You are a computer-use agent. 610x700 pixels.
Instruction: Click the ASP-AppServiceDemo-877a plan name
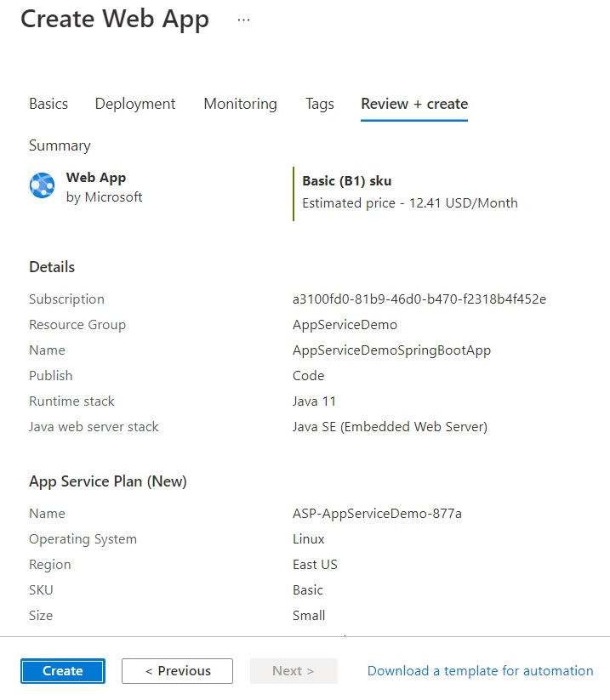point(377,514)
